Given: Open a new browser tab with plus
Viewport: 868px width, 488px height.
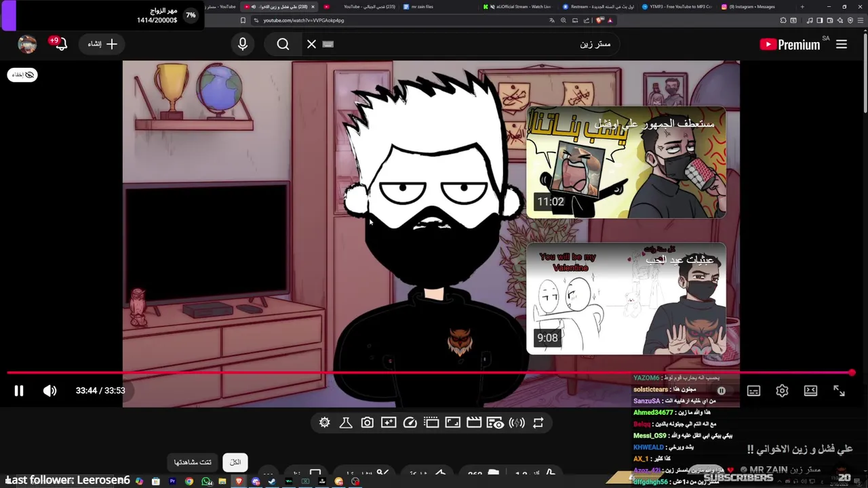Looking at the screenshot, I should coord(802,7).
